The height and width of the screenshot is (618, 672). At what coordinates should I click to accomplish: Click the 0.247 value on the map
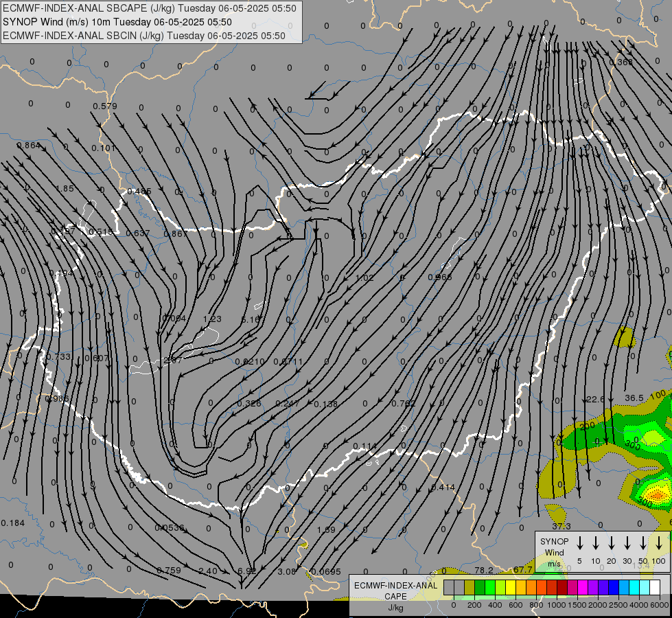(x=287, y=403)
